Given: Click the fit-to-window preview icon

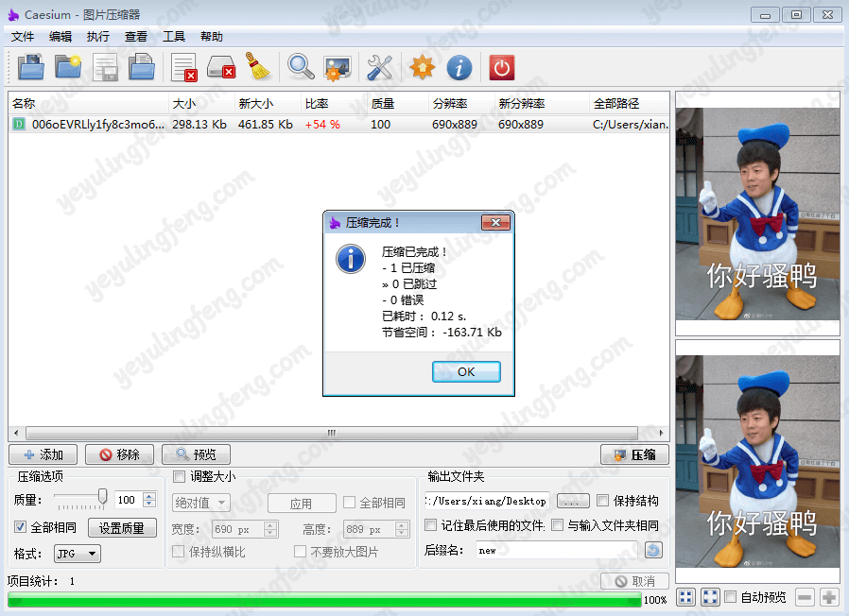Looking at the screenshot, I should [685, 597].
